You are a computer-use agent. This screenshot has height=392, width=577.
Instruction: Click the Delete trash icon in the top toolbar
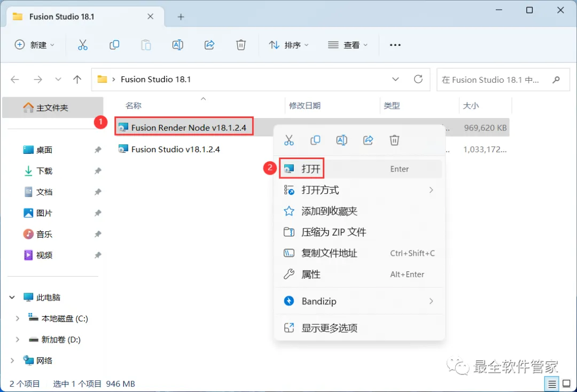[240, 45]
